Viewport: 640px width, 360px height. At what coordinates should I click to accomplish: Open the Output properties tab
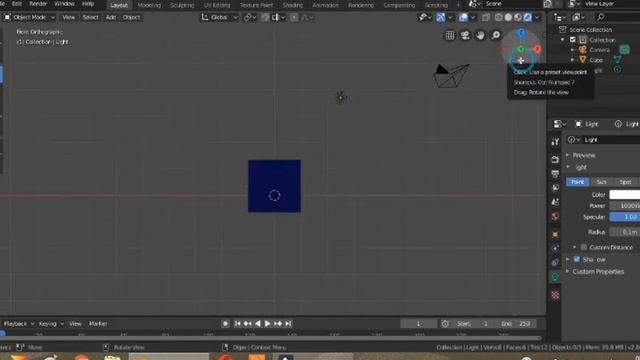click(x=555, y=174)
